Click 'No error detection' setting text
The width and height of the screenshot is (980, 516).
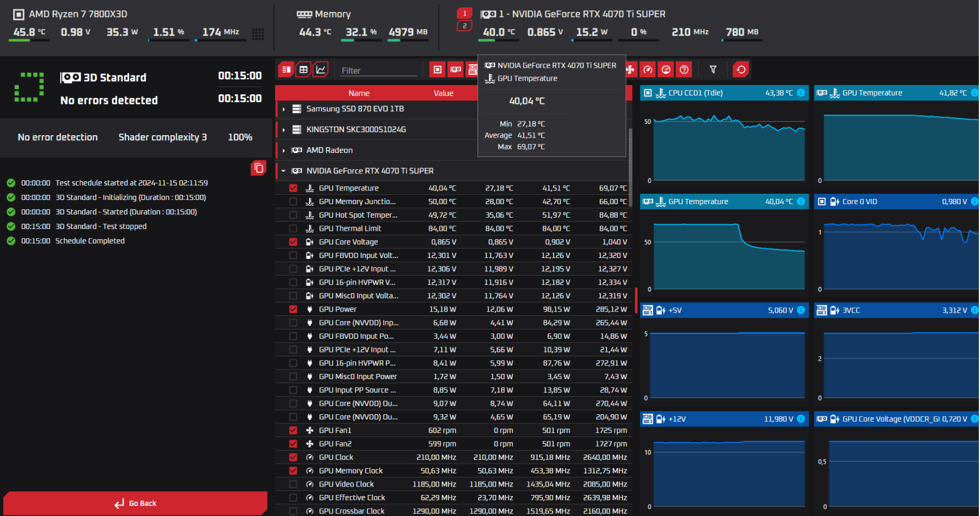(x=57, y=137)
